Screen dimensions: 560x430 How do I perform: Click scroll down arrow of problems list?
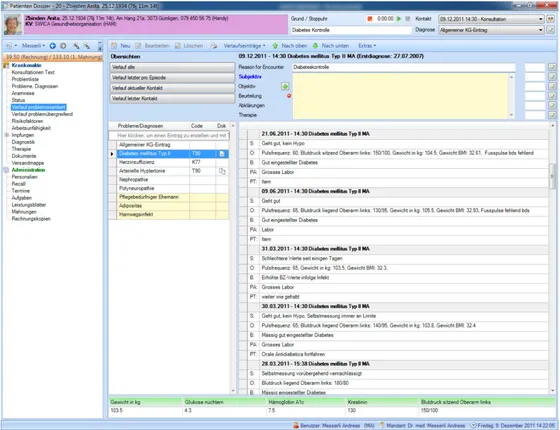(233, 391)
